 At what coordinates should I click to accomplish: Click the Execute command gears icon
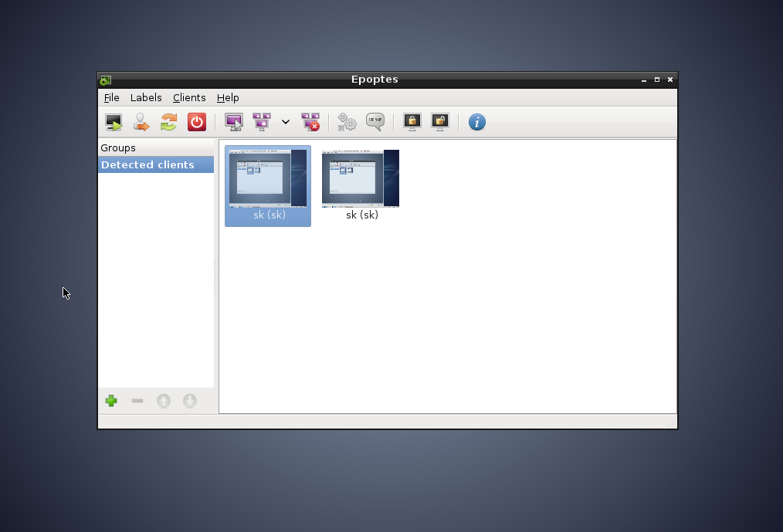pyautogui.click(x=347, y=122)
